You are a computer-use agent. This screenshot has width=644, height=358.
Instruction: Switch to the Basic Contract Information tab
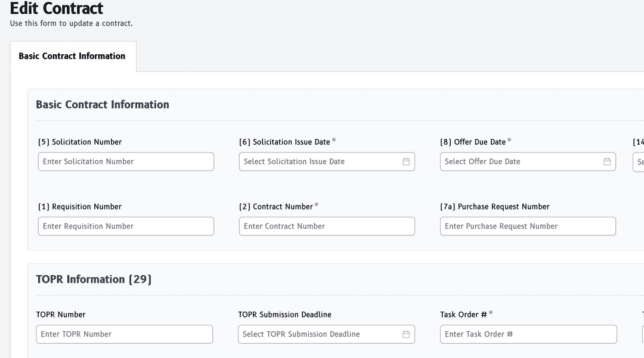coord(72,56)
